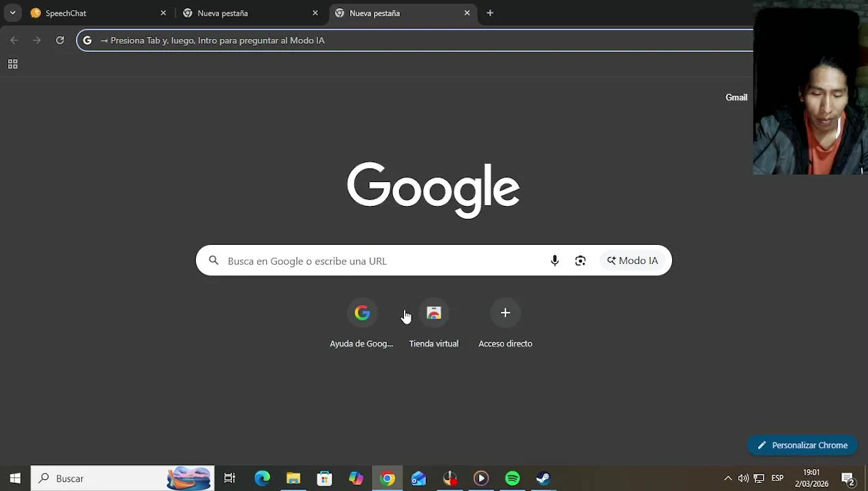868x491 pixels.
Task: Open Copilot from taskbar
Action: coord(356,479)
